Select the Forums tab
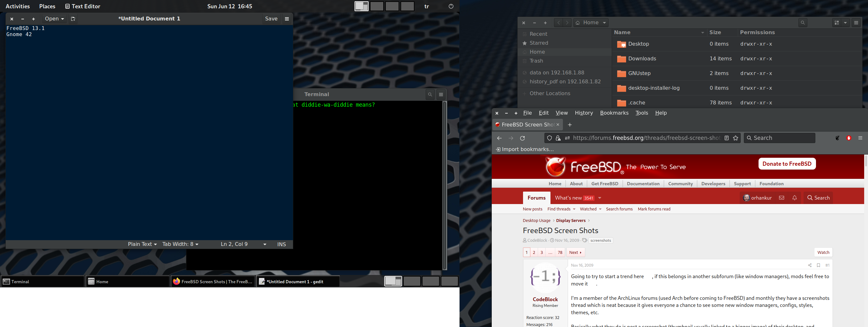 tap(536, 198)
